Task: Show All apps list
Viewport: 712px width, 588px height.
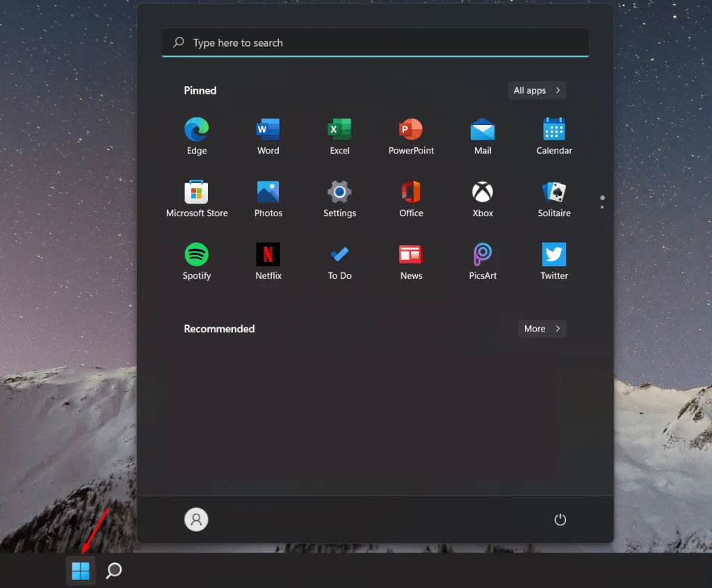Action: tap(537, 90)
